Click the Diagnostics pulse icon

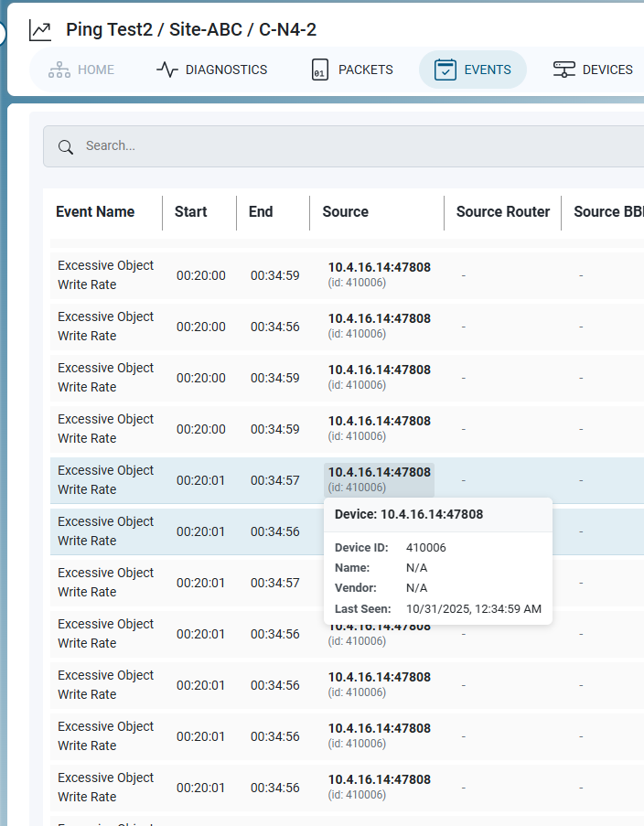[167, 70]
